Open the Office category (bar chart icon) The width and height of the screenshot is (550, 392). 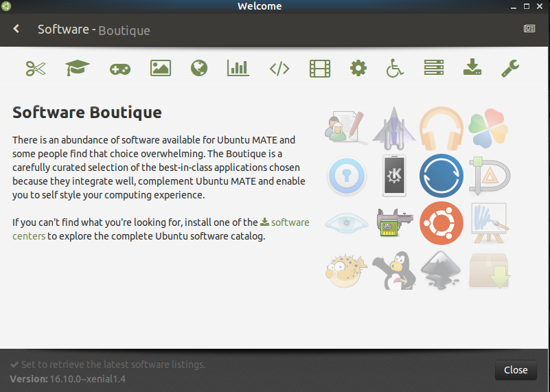pos(238,68)
